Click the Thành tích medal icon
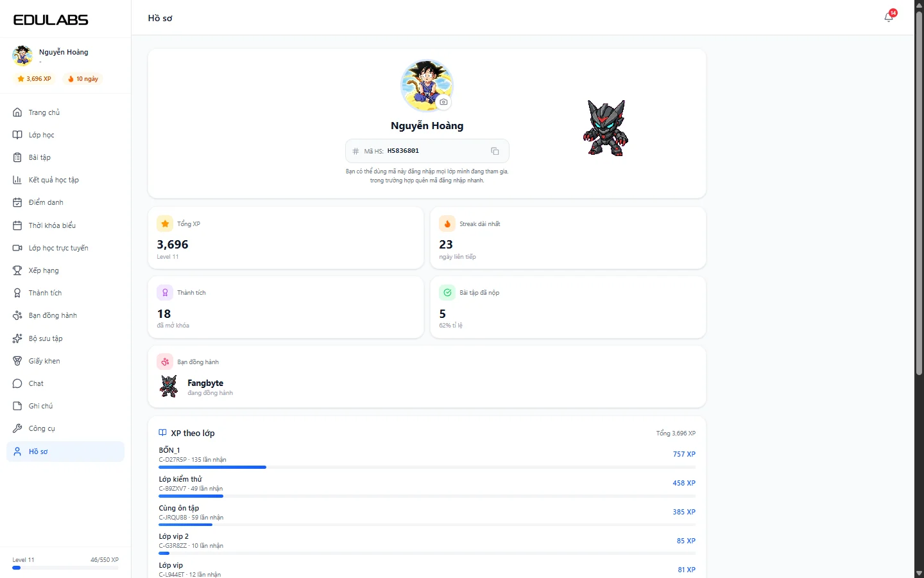Viewport: 924px width, 578px height. point(17,293)
